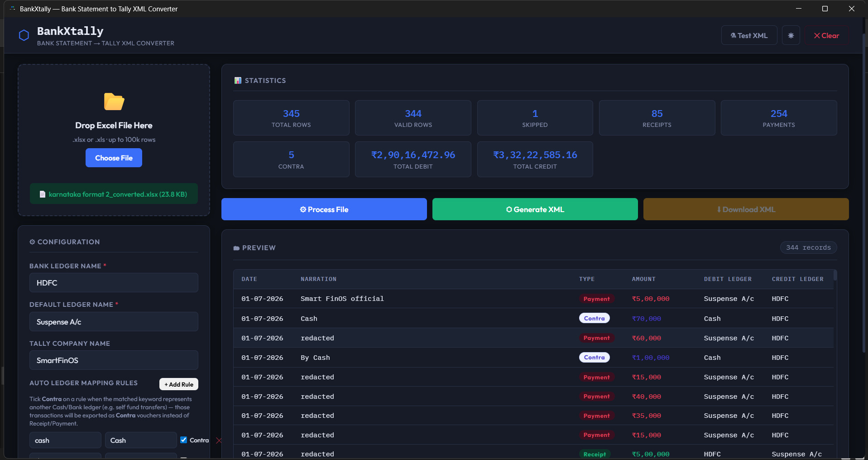Click the Date column header

pyautogui.click(x=249, y=279)
